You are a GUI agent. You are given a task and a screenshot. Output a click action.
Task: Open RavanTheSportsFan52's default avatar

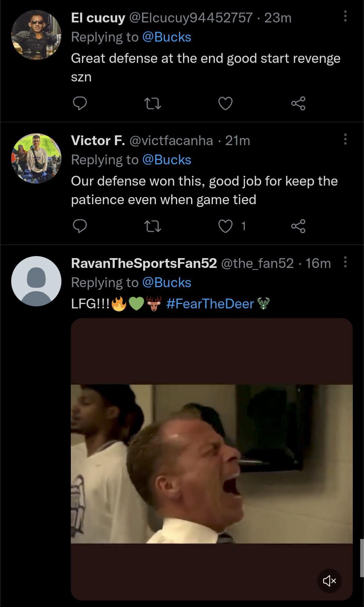click(x=36, y=281)
